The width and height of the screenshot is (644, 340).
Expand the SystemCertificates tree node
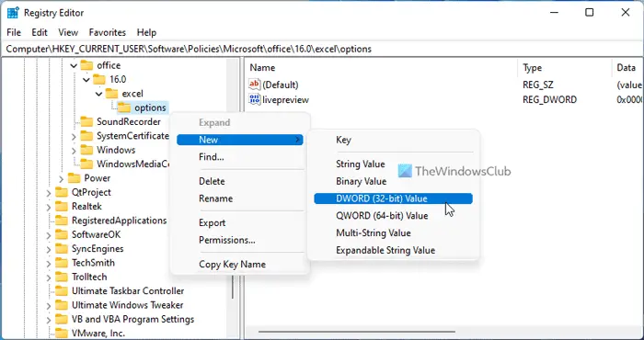pos(74,136)
